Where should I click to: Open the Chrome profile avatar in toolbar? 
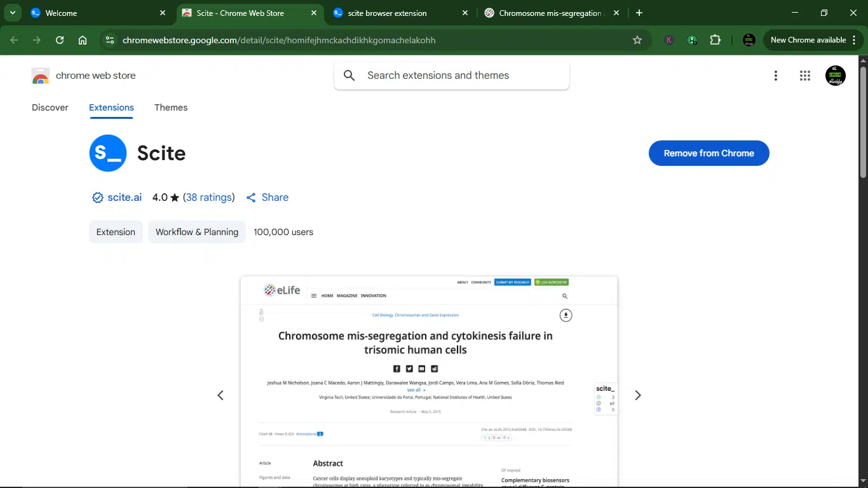pyautogui.click(x=749, y=40)
